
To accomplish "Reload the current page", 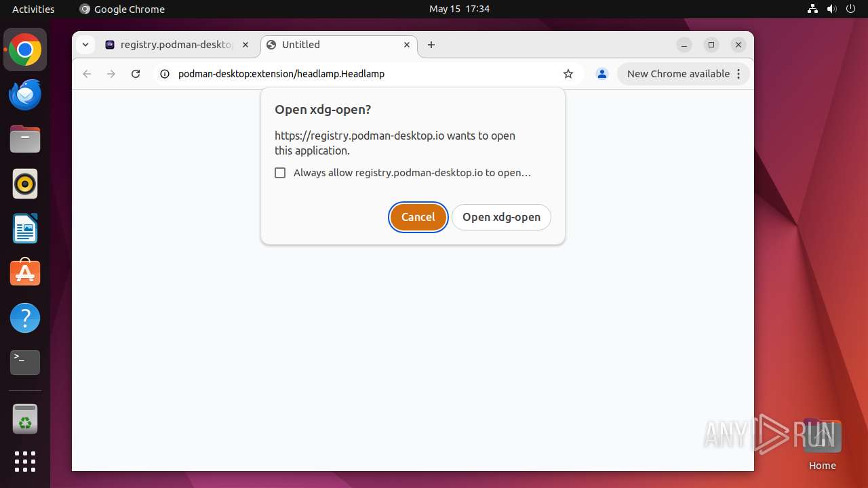I will [x=136, y=74].
